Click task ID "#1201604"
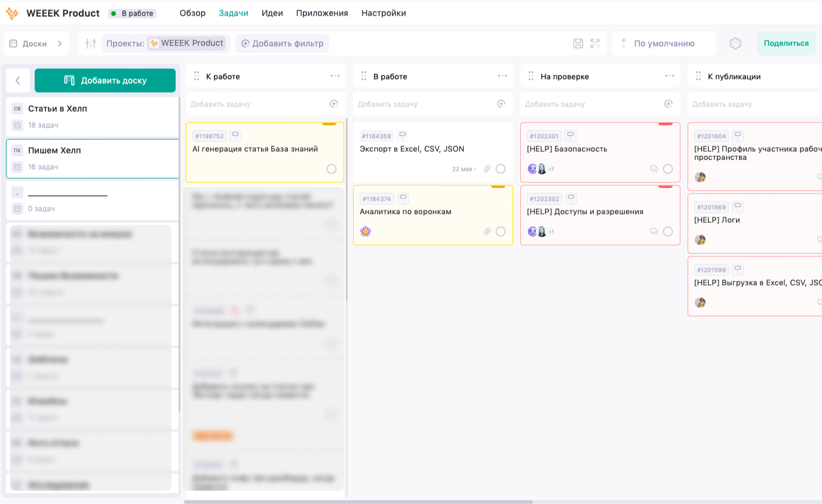The height and width of the screenshot is (504, 822). tap(711, 136)
